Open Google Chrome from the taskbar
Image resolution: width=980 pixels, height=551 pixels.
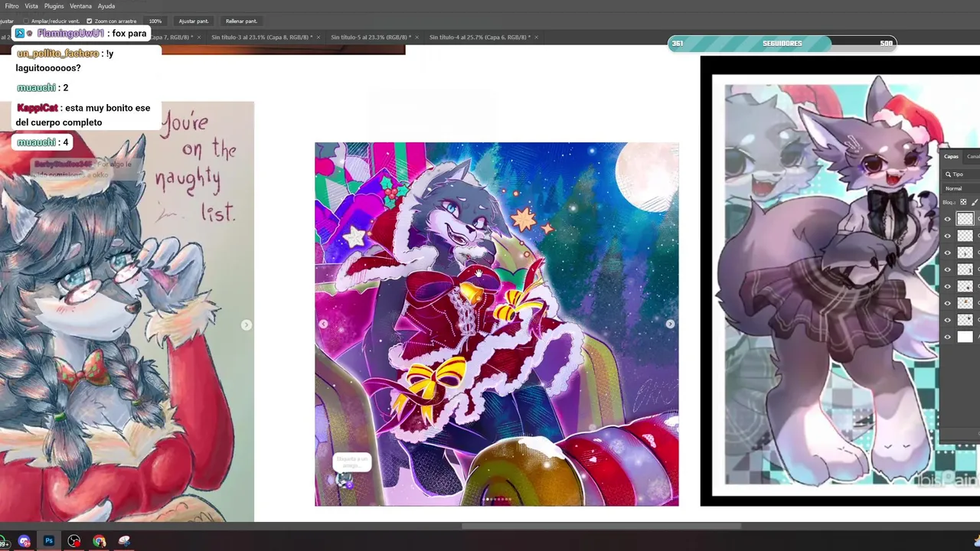click(x=100, y=541)
